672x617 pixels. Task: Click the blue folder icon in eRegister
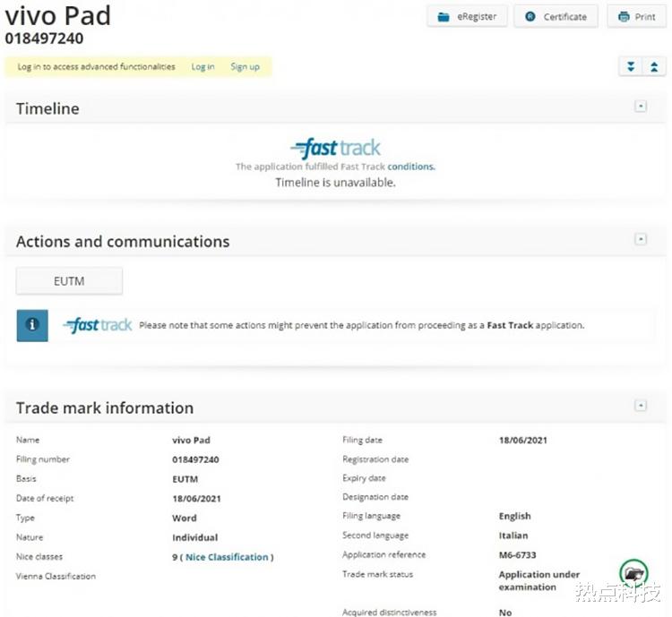point(444,17)
